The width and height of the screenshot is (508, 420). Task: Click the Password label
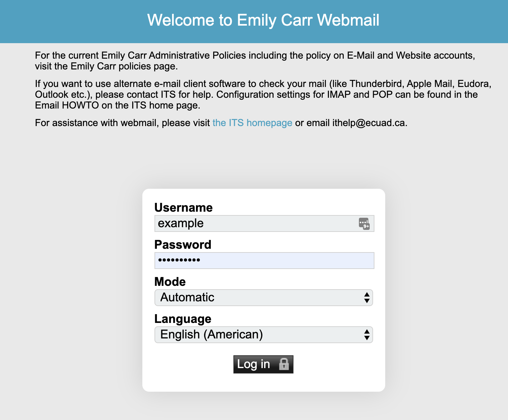pos(183,245)
